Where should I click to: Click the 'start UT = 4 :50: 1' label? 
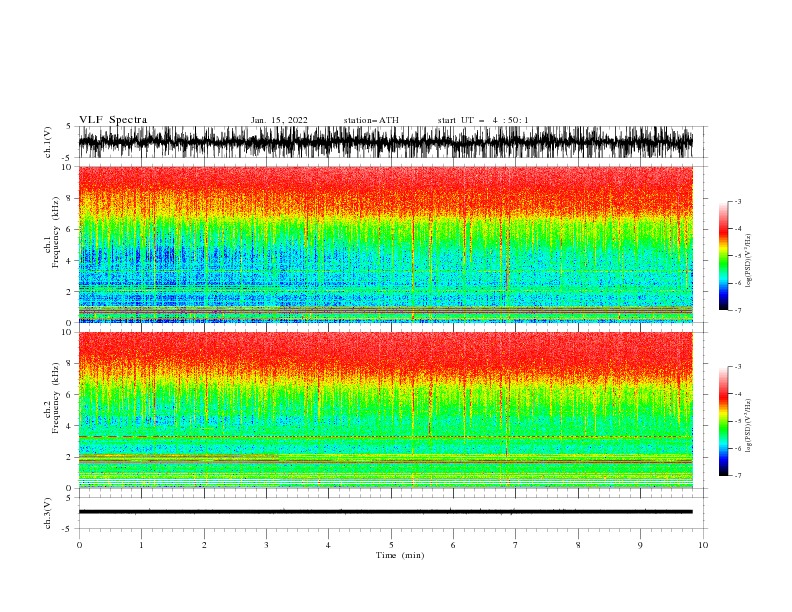(483, 120)
